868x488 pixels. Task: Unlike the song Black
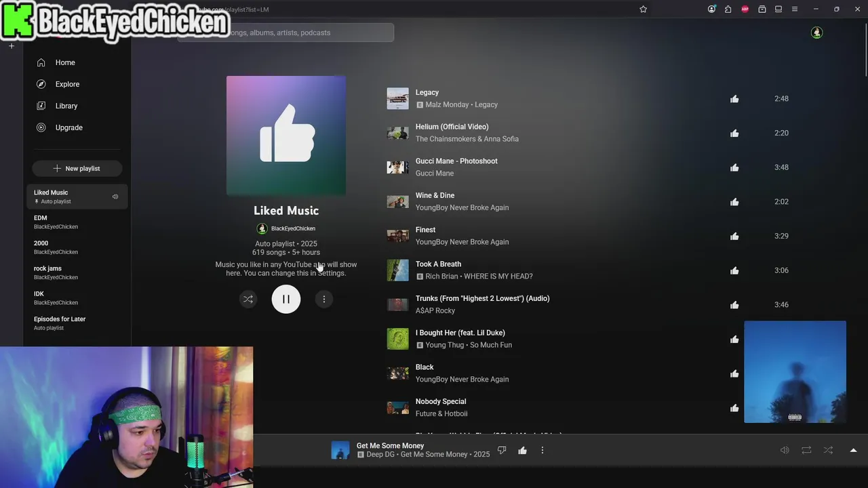pyautogui.click(x=734, y=373)
